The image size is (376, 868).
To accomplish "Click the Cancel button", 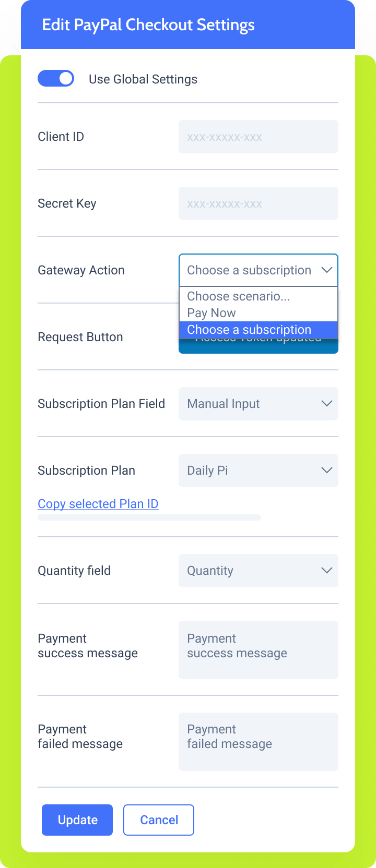I will [158, 819].
